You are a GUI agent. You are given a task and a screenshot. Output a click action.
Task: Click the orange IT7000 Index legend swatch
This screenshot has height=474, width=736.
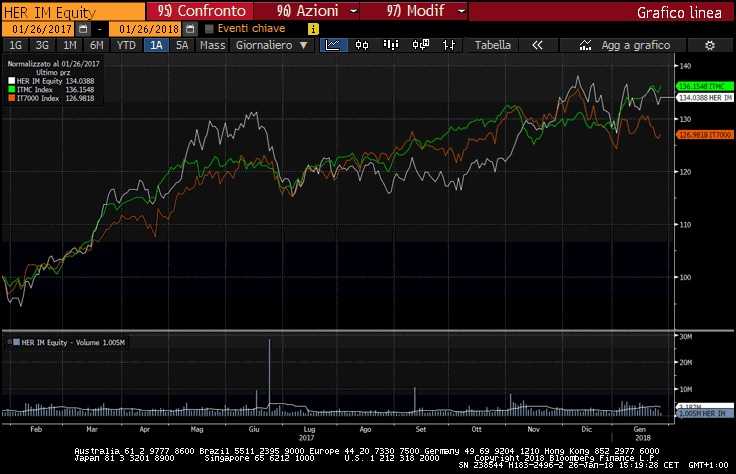tap(12, 98)
